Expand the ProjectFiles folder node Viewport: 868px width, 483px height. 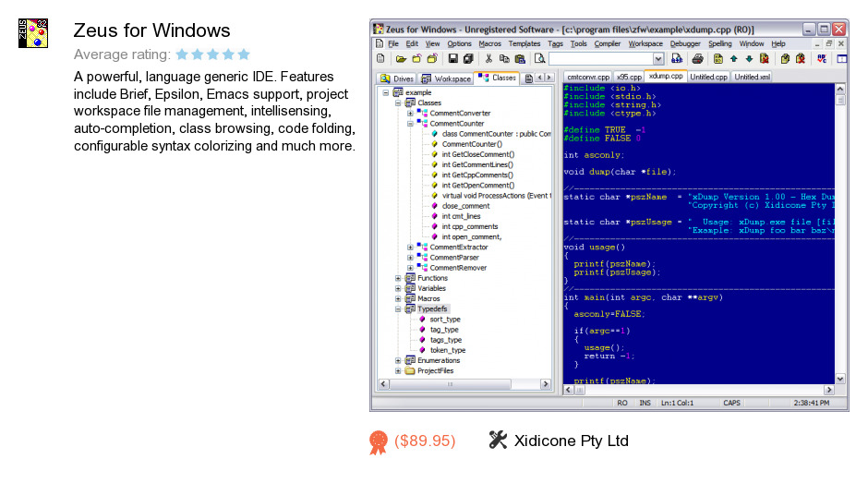398,370
